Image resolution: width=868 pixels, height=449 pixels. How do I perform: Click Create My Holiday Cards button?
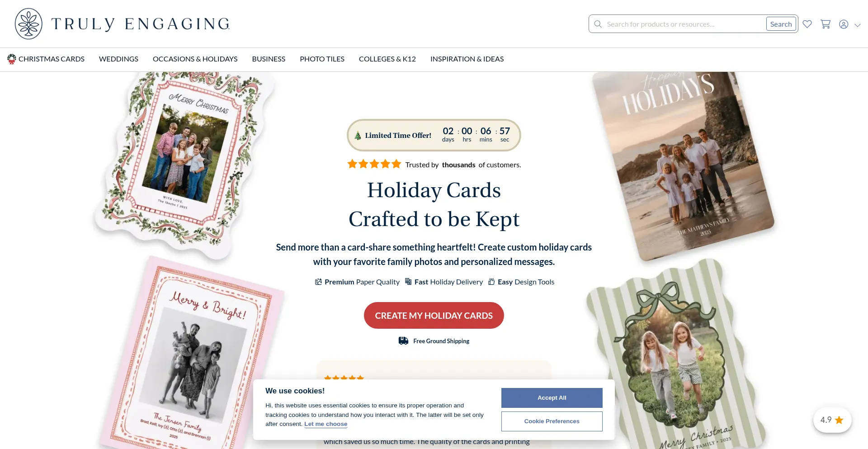coord(434,316)
